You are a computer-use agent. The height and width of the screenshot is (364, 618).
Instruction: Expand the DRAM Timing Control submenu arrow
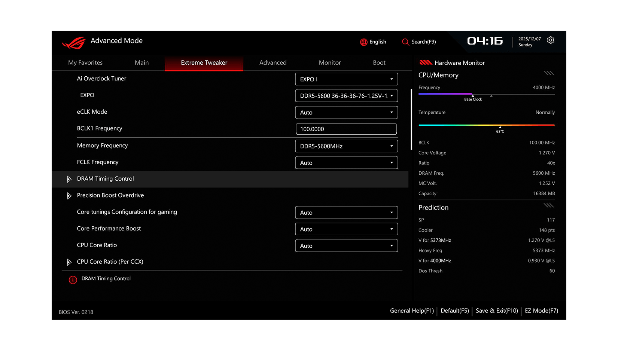(x=69, y=179)
